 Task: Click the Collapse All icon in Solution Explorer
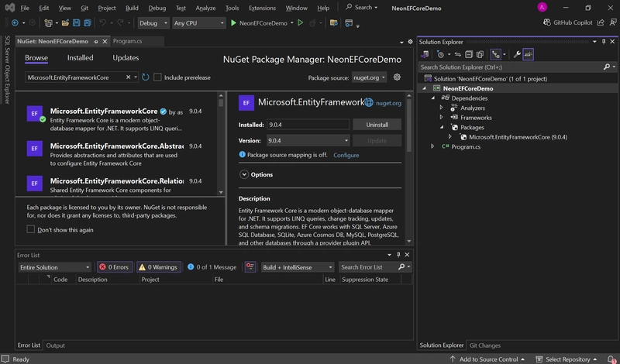point(469,54)
